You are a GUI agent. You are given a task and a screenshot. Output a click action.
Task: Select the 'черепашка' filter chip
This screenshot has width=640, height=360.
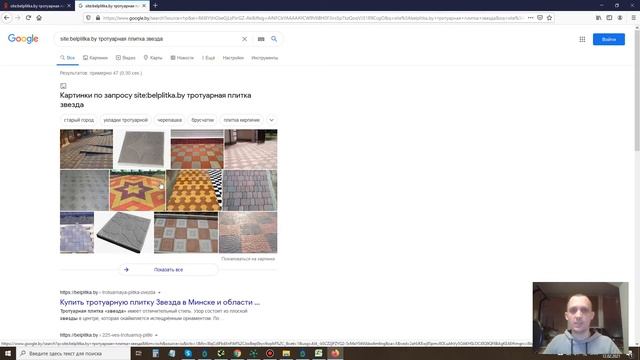coord(169,120)
